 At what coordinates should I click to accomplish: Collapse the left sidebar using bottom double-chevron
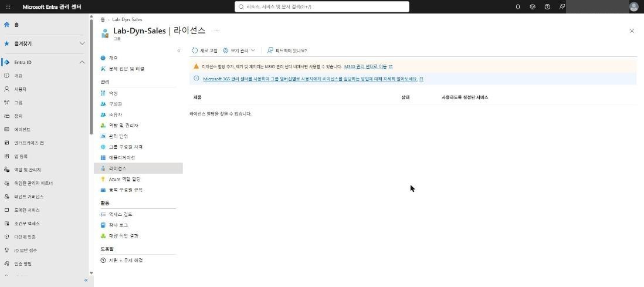coord(86,281)
